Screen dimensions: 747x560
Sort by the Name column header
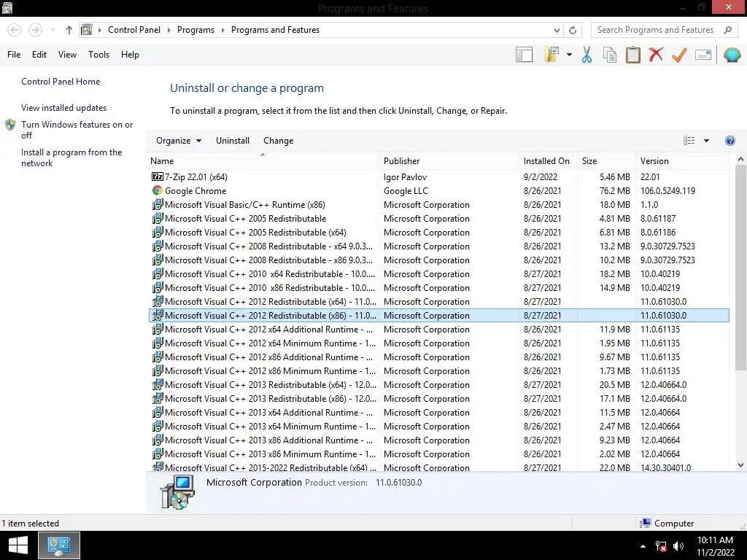point(263,161)
